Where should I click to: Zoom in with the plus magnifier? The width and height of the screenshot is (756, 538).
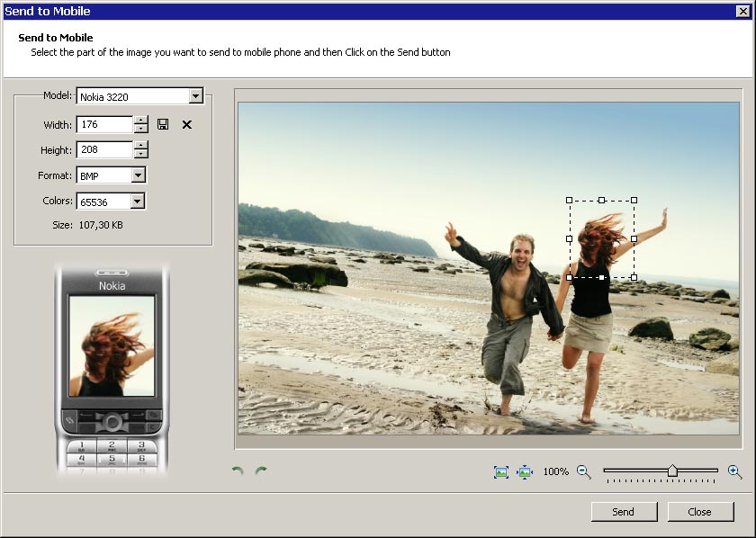point(734,471)
